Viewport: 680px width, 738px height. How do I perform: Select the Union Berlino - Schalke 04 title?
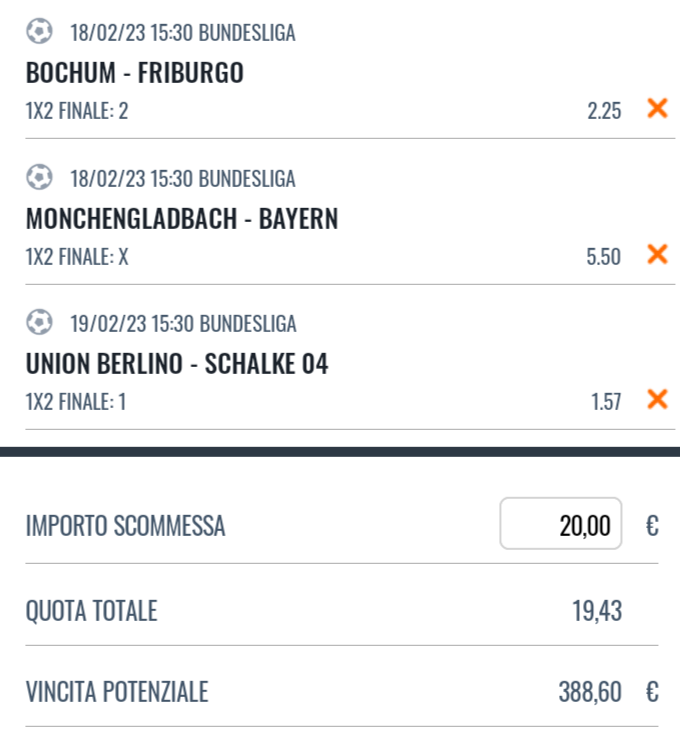click(177, 365)
